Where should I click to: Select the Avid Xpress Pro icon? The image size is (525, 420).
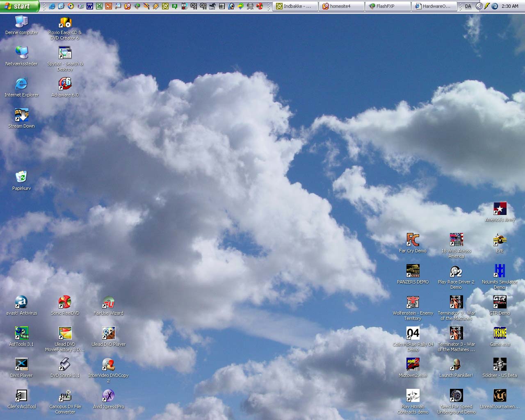(x=108, y=399)
